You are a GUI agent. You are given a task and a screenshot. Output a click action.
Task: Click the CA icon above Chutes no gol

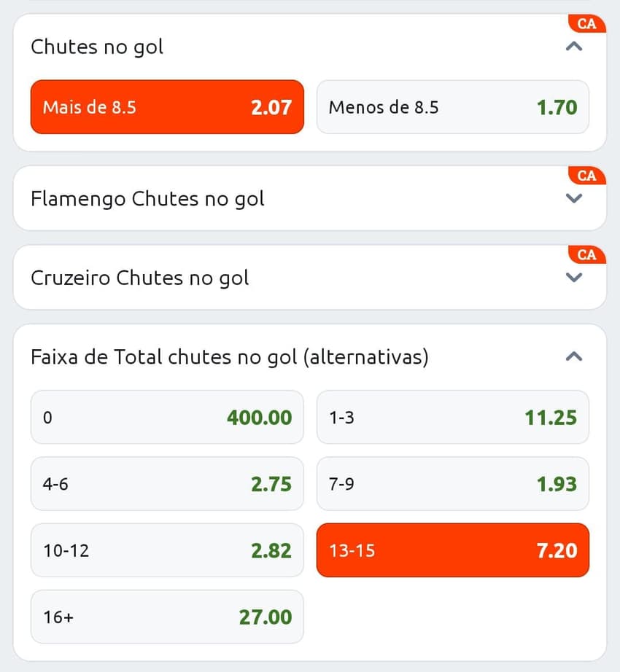pos(586,24)
